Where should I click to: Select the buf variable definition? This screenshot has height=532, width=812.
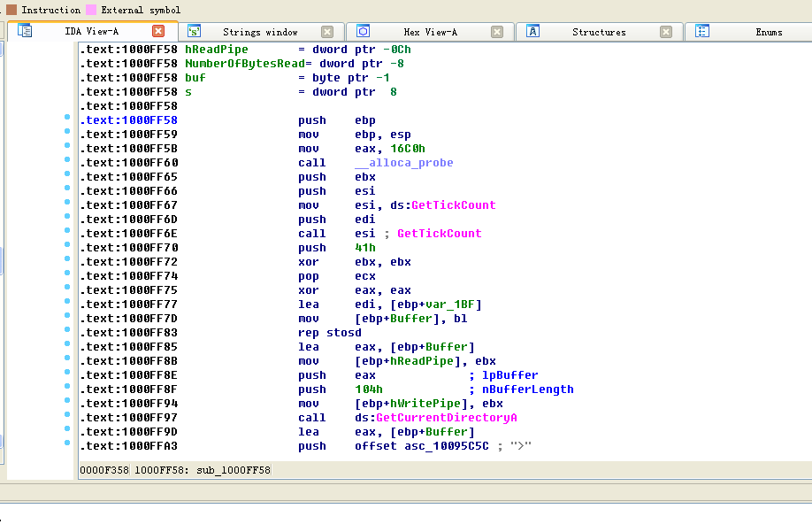tap(195, 78)
